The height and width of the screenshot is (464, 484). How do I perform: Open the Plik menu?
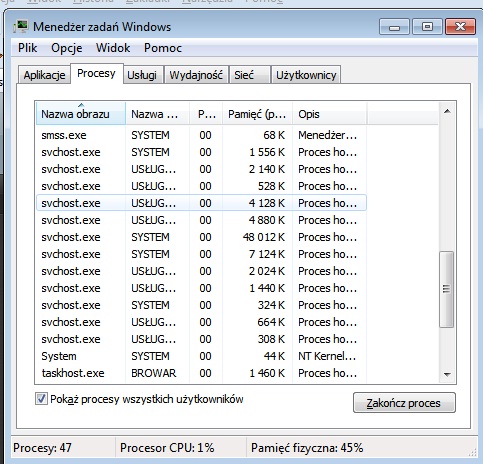point(27,48)
